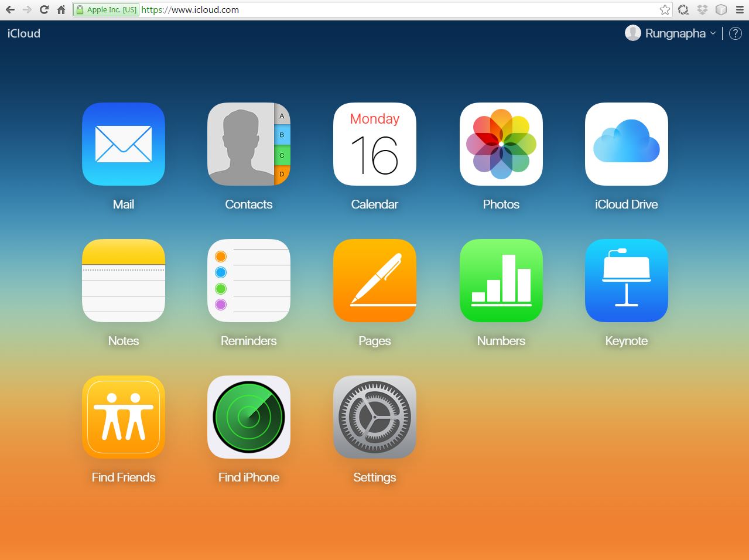Image resolution: width=749 pixels, height=560 pixels.
Task: Launch the Pages app icon
Action: tap(375, 281)
